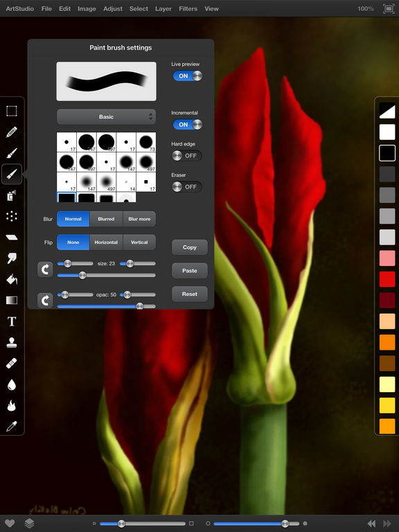
Task: Select the Paint bucket fill tool
Action: tap(12, 279)
